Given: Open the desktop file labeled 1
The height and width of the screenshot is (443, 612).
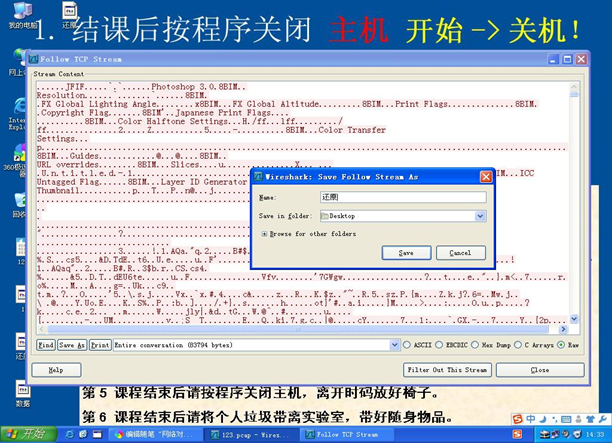Looking at the screenshot, I should point(20,299).
